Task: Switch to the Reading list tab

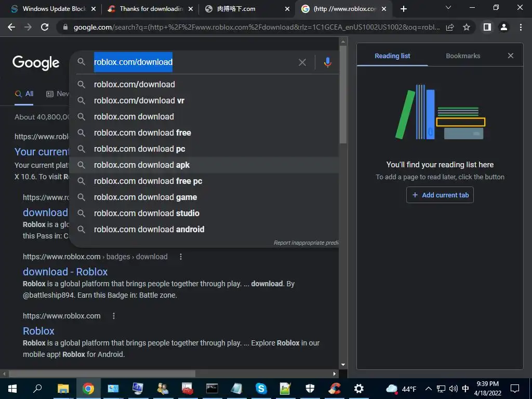Action: [x=392, y=56]
